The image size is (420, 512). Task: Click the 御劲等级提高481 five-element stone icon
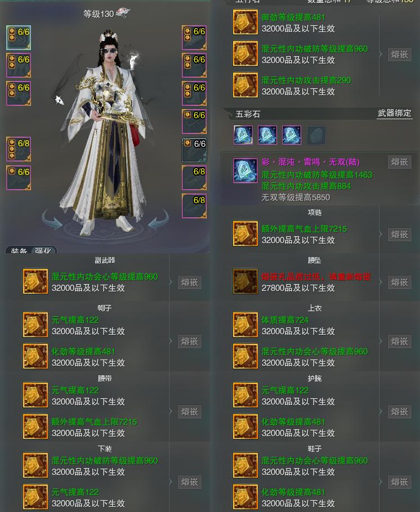point(245,22)
